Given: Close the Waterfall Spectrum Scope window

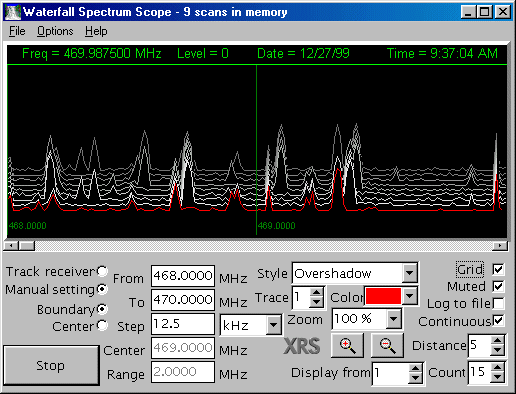Looking at the screenshot, I should point(502,12).
